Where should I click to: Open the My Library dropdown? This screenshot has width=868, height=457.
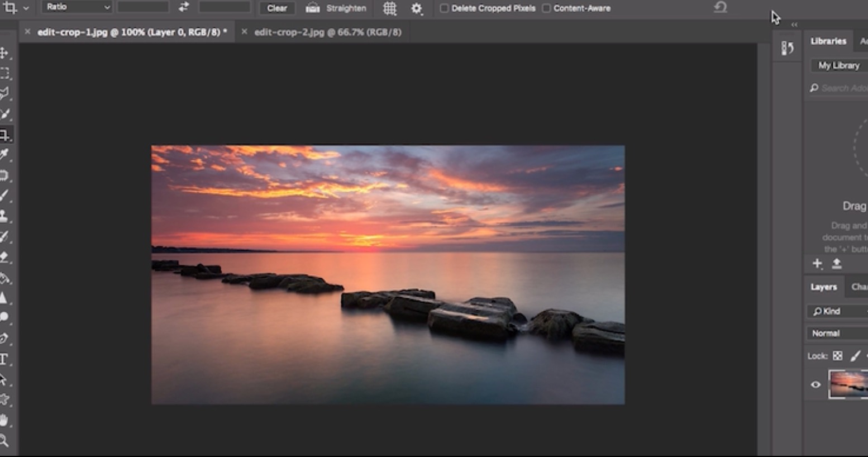839,65
